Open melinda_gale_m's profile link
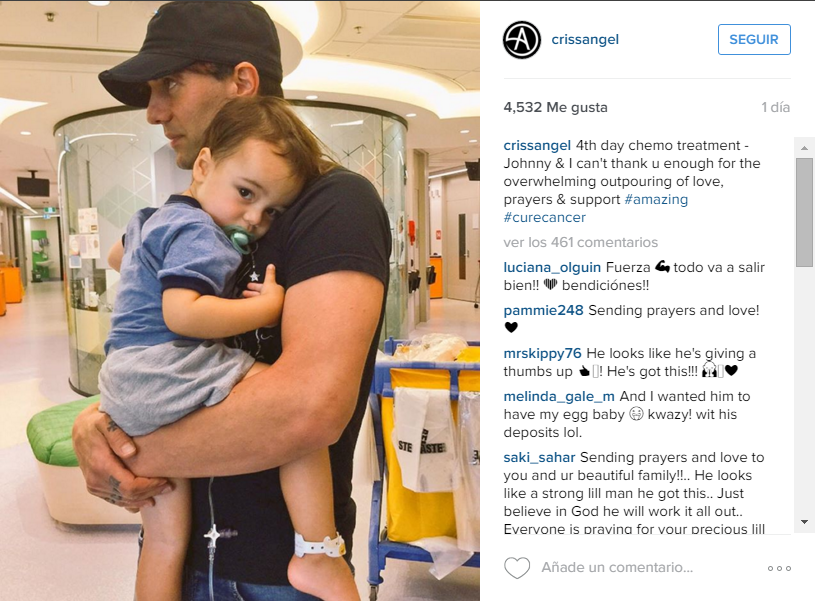The height and width of the screenshot is (601, 815). coord(559,397)
